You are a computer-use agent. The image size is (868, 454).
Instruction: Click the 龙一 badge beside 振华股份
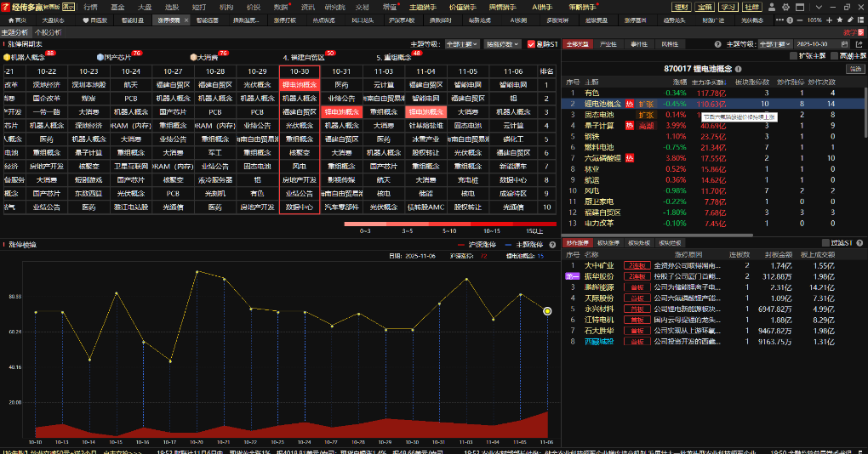point(572,276)
